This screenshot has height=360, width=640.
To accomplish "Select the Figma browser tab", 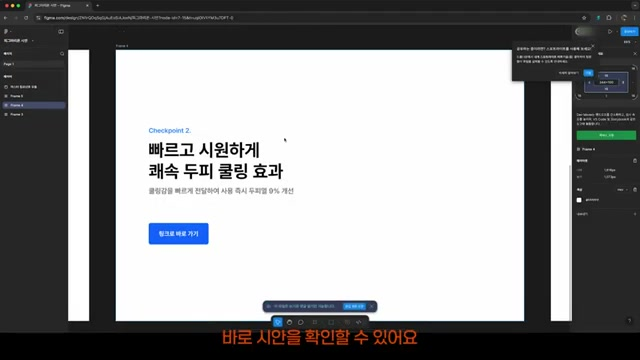I will (58, 6).
